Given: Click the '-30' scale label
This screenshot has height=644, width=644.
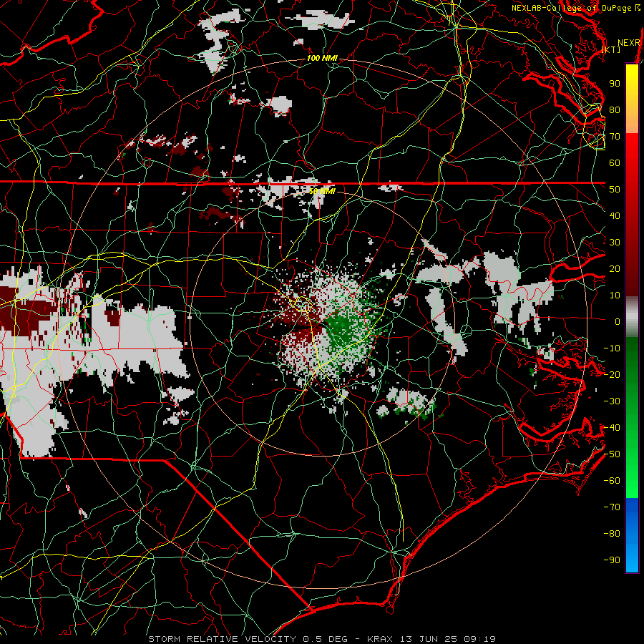Looking at the screenshot, I should 612,401.
